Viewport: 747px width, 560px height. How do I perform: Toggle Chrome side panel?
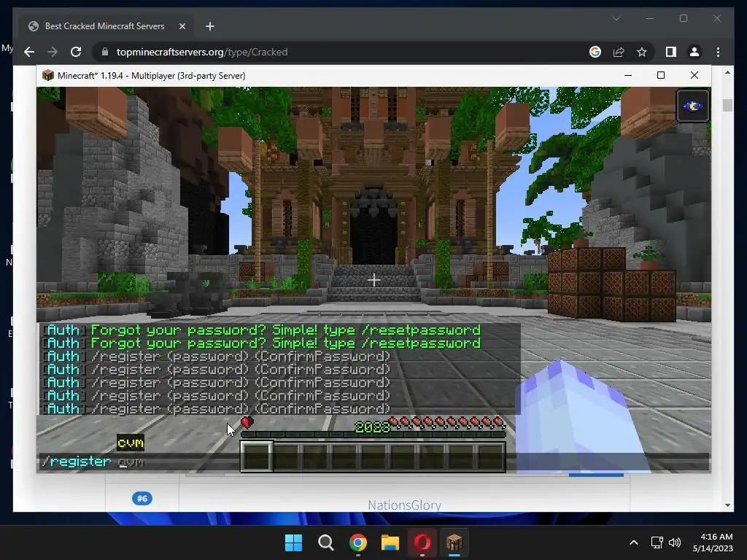[x=671, y=52]
